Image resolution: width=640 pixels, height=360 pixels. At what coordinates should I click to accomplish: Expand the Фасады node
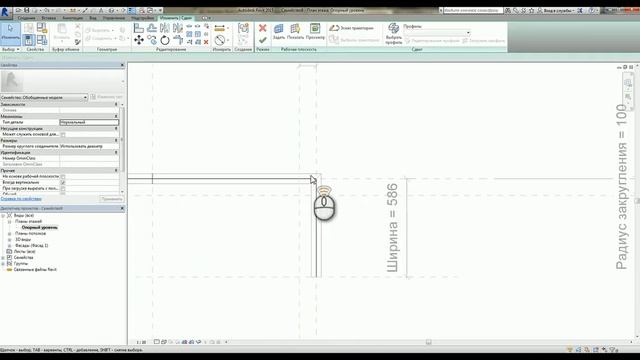point(9,246)
